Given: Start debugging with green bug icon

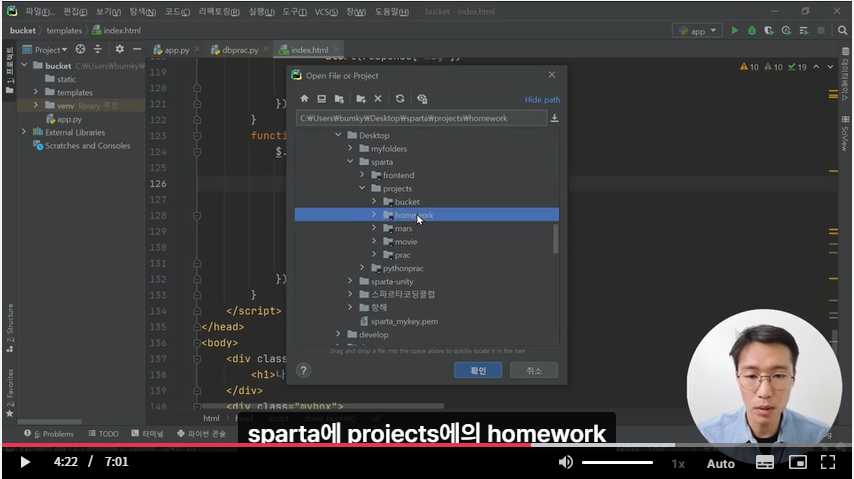Looking at the screenshot, I should pyautogui.click(x=752, y=31).
